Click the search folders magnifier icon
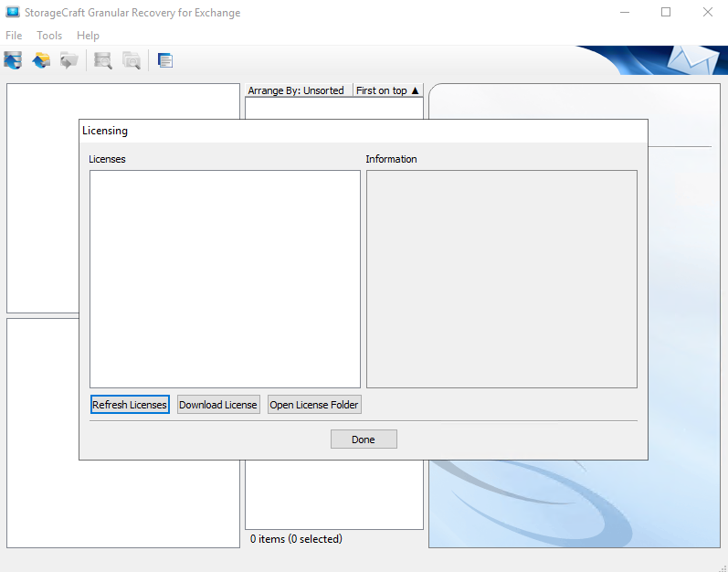Viewport: 728px width, 572px height. [132, 61]
